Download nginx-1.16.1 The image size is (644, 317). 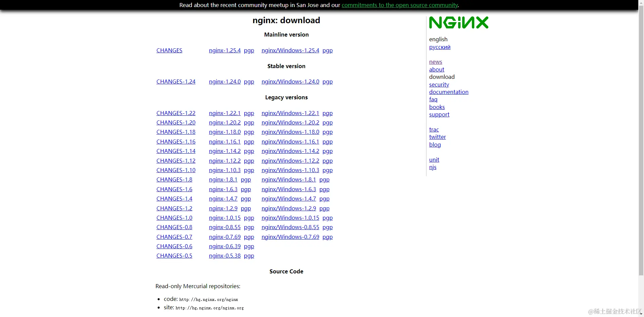coord(225,142)
